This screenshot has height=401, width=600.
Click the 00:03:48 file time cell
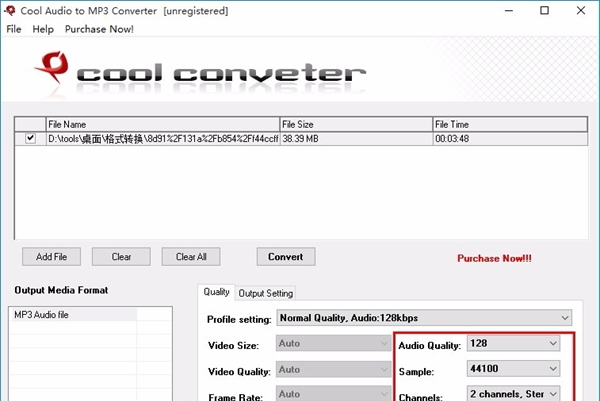point(510,139)
